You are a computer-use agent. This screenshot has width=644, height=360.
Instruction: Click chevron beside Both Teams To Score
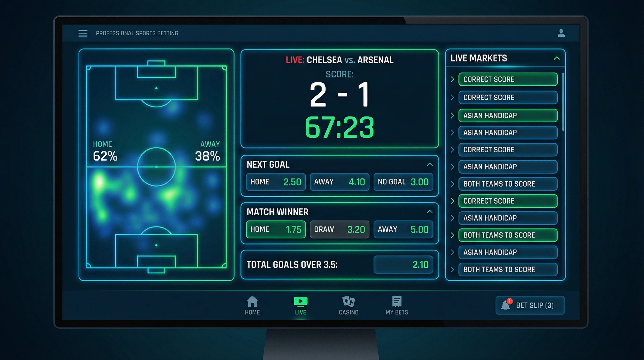pyautogui.click(x=452, y=184)
